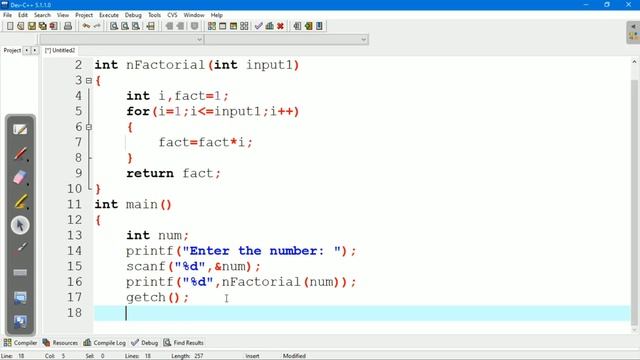Click the Redo toolbar icon
This screenshot has width=640, height=360.
point(97,26)
